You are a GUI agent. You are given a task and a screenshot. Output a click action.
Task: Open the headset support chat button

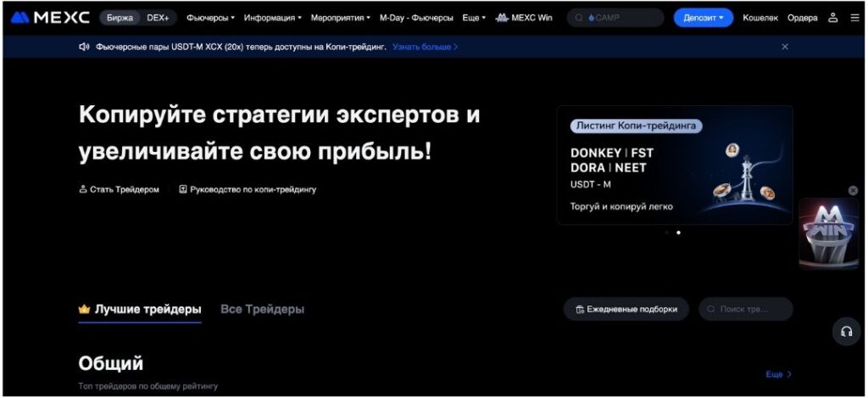pyautogui.click(x=847, y=332)
